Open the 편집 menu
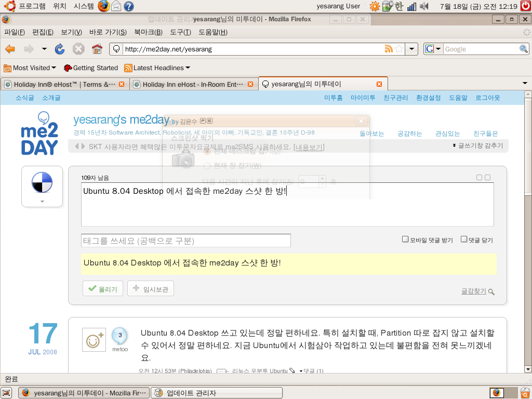This screenshot has height=399, width=532. click(x=43, y=32)
